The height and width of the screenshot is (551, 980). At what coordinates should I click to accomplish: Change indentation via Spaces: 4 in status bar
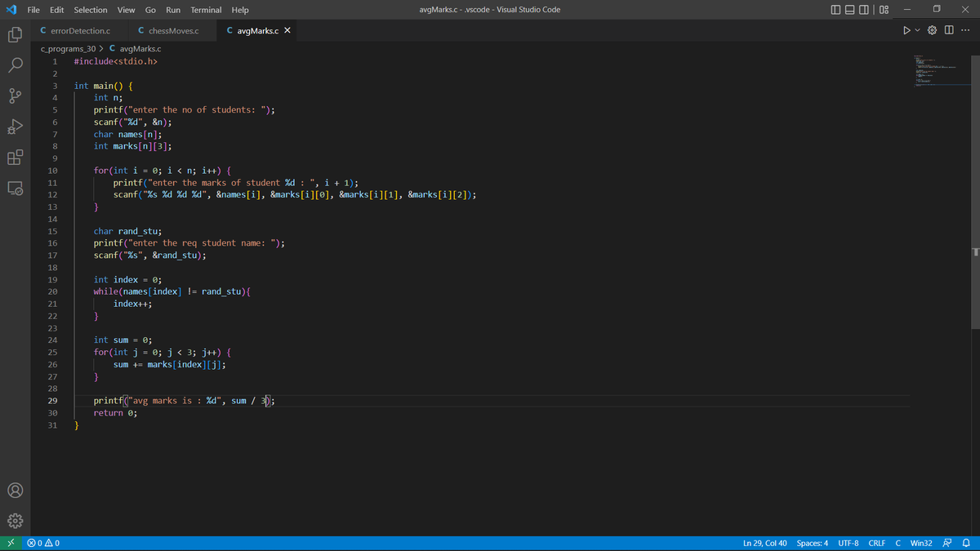pos(812,542)
